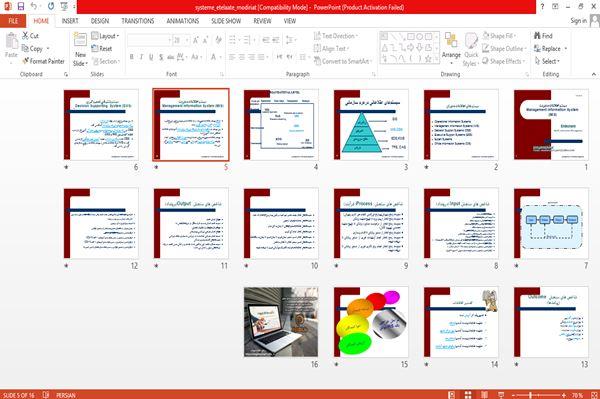Add a New Slide
This screenshot has height=399, width=600.
pyautogui.click(x=80, y=50)
